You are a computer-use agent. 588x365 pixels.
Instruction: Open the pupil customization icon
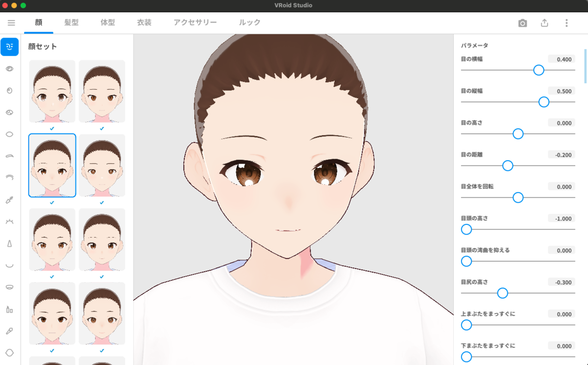point(9,91)
